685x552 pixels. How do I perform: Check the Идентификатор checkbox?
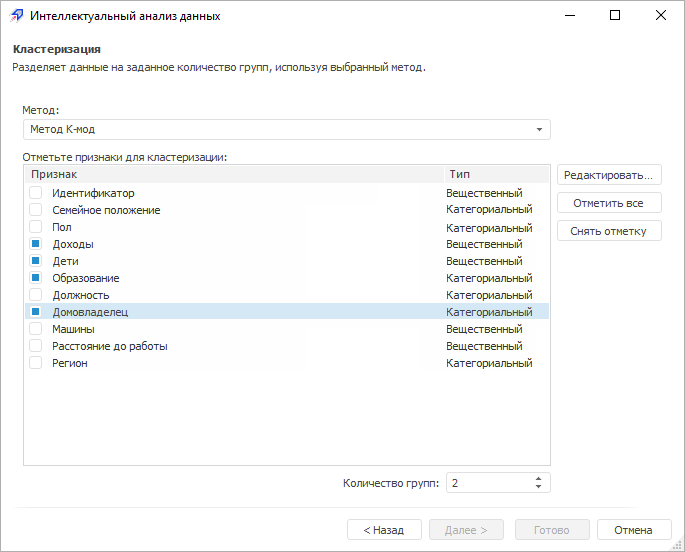click(x=35, y=193)
